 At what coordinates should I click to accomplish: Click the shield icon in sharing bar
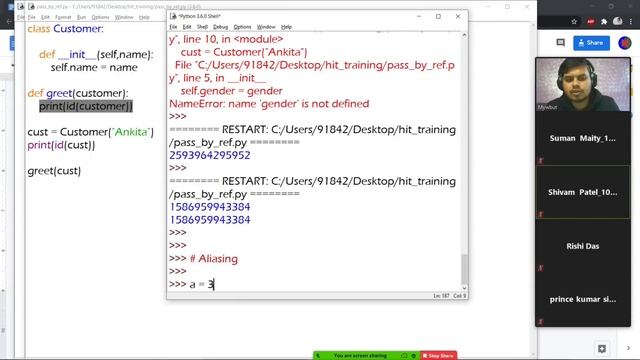(413, 356)
